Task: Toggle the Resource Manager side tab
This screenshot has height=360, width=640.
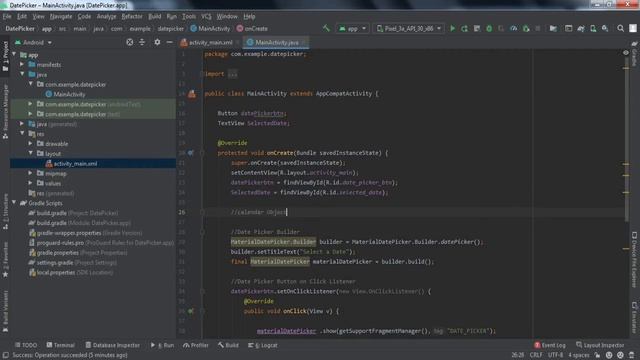Action: pyautogui.click(x=5, y=111)
